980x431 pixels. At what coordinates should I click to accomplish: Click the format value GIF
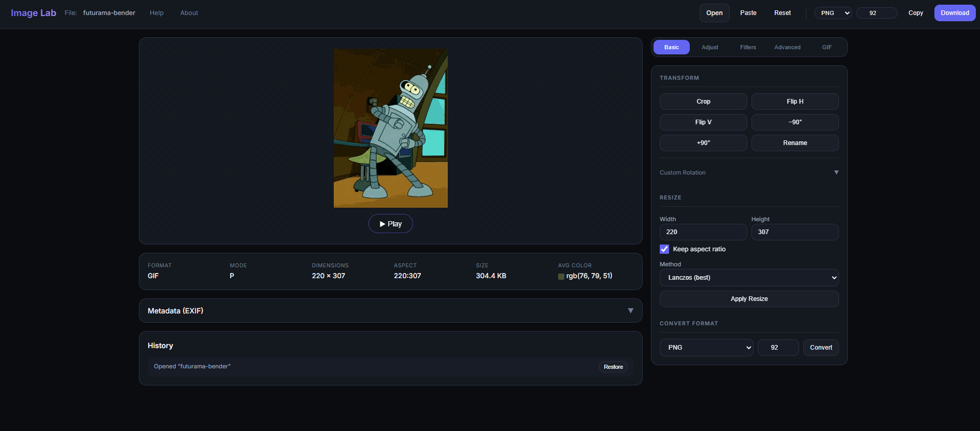pyautogui.click(x=153, y=276)
